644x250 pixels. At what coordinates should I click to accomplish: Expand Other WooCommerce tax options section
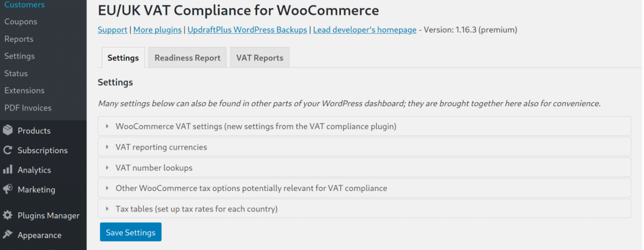point(364,188)
